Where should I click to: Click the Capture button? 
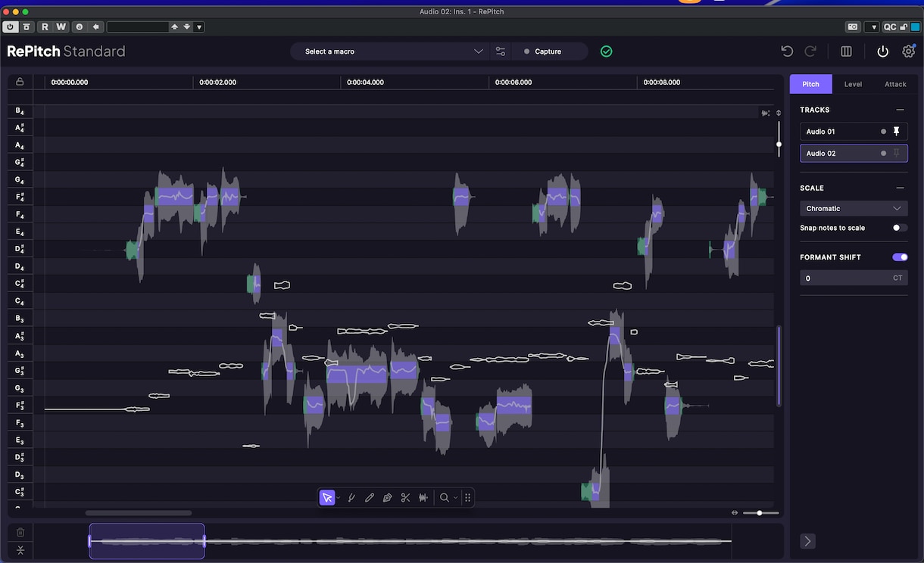click(550, 51)
